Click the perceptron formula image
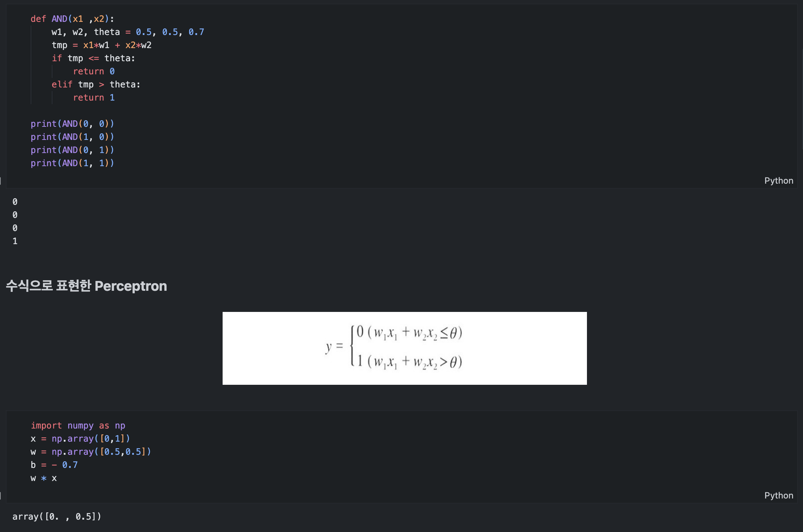 (x=404, y=348)
